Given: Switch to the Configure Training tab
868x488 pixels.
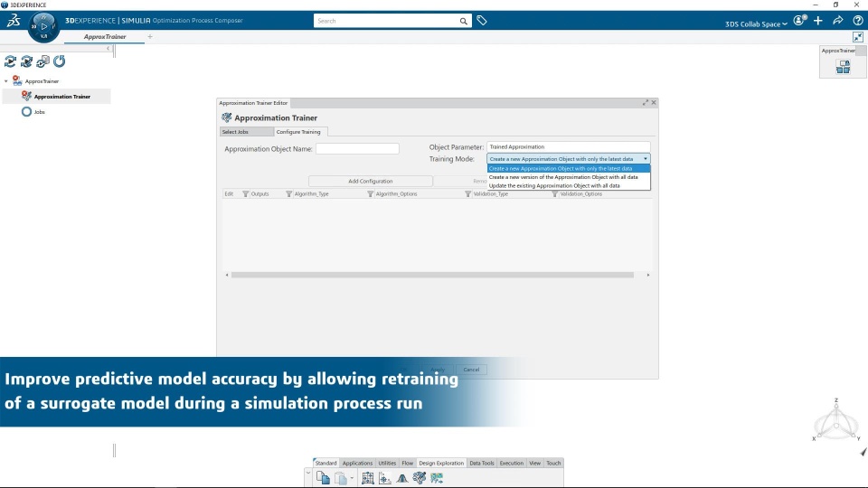Looking at the screenshot, I should click(x=298, y=132).
